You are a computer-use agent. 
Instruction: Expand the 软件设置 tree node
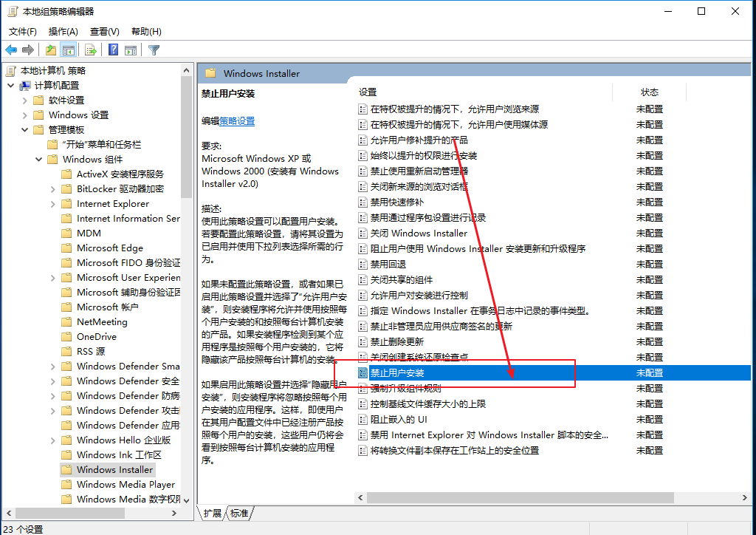click(24, 100)
